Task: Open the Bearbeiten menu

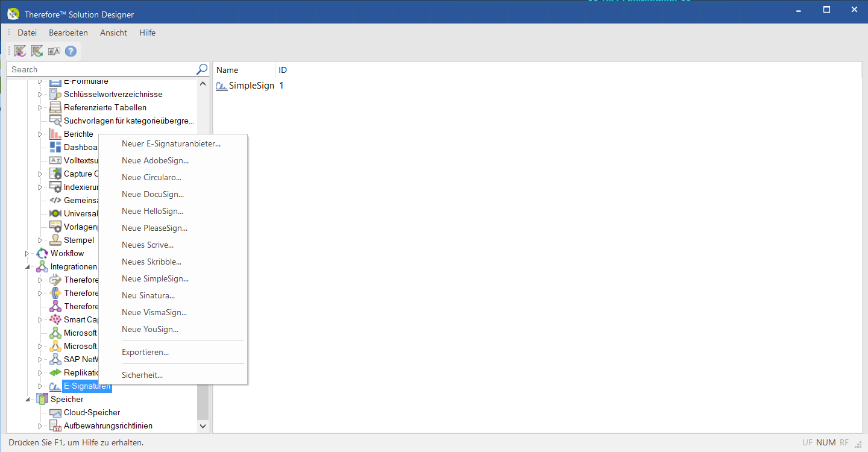Action: pos(68,33)
